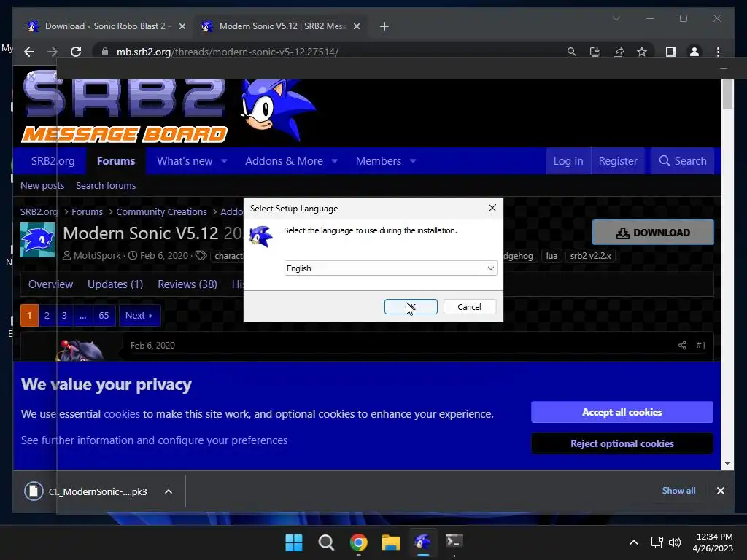Click the lua tag
747x560 pixels.
pyautogui.click(x=551, y=256)
